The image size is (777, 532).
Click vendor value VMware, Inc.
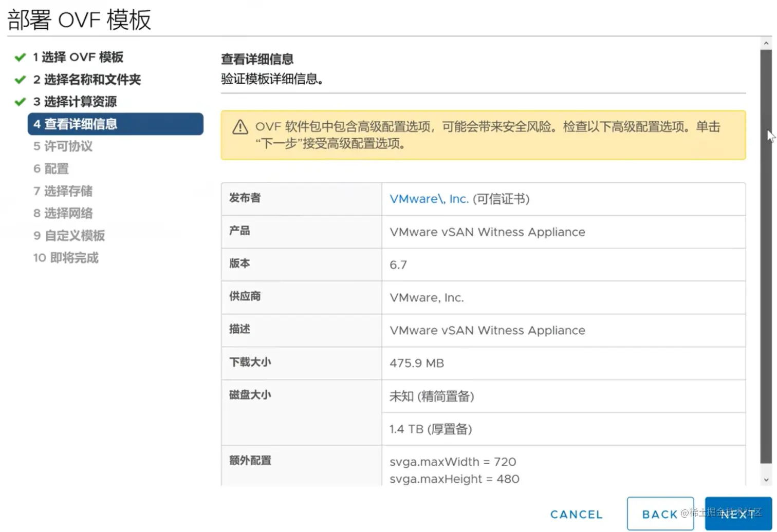[x=427, y=298]
